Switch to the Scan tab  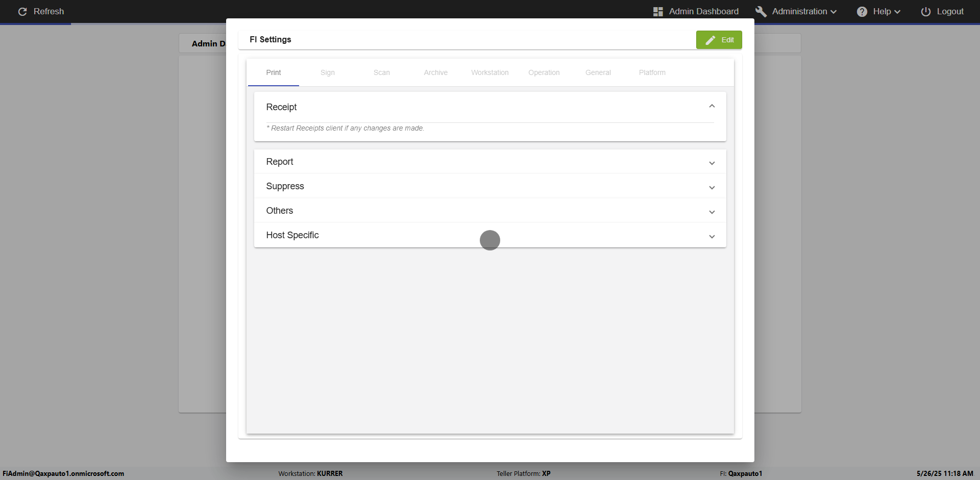[x=382, y=72]
